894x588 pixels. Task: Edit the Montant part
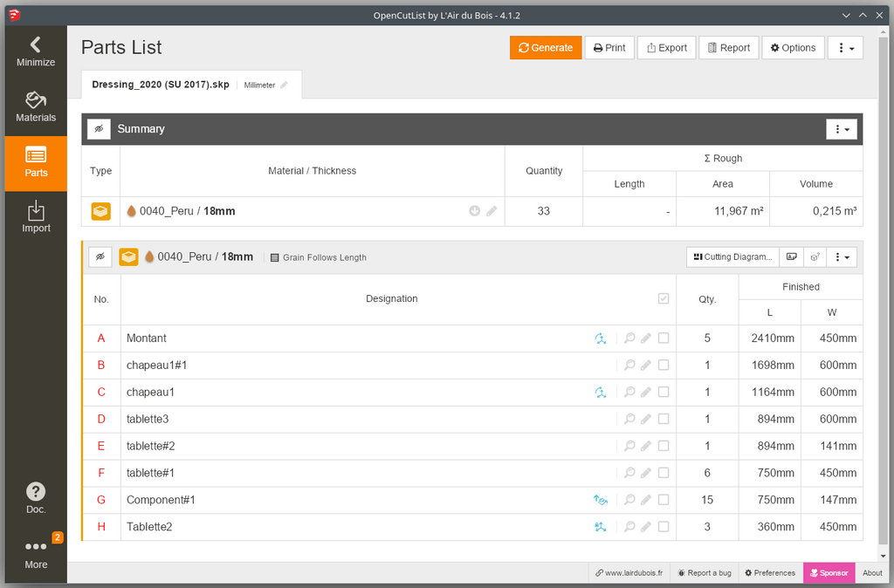[646, 338]
